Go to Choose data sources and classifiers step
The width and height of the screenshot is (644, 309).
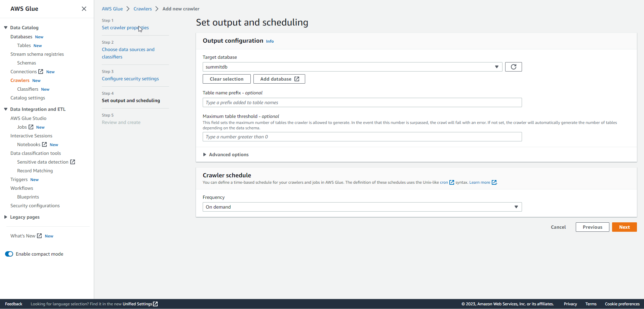(x=128, y=53)
